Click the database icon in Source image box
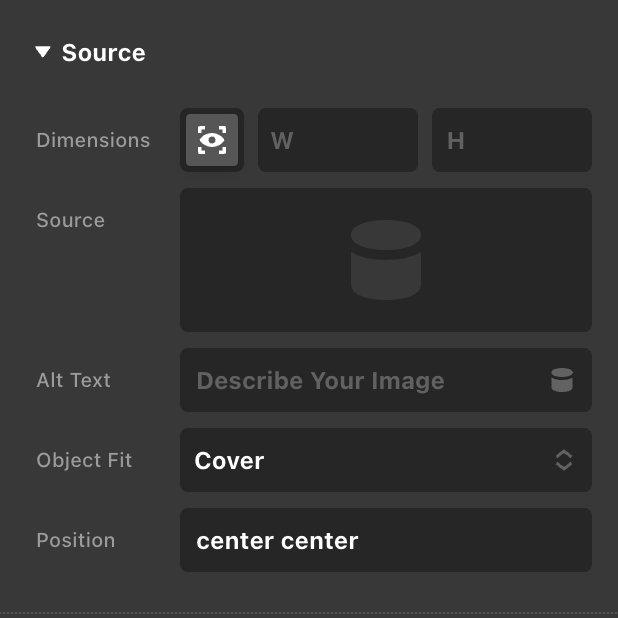The height and width of the screenshot is (618, 618). pos(385,260)
